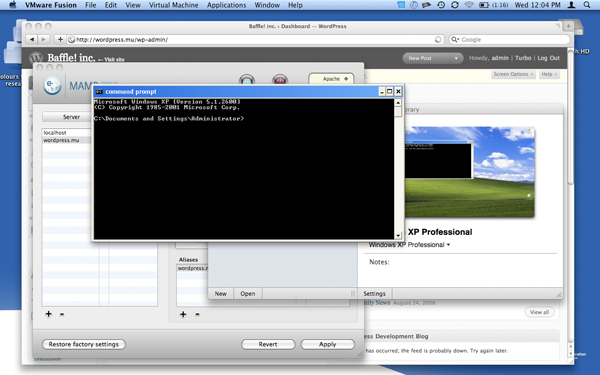
Task: Click the Windows XP virtual machine thumbnail
Action: tap(469, 171)
